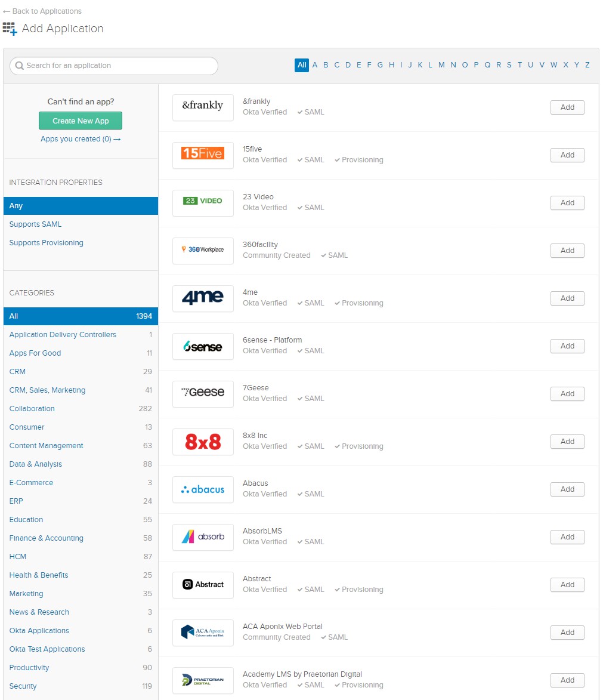Open Application Delivery Controllers category
The width and height of the screenshot is (603, 700).
(x=81, y=335)
